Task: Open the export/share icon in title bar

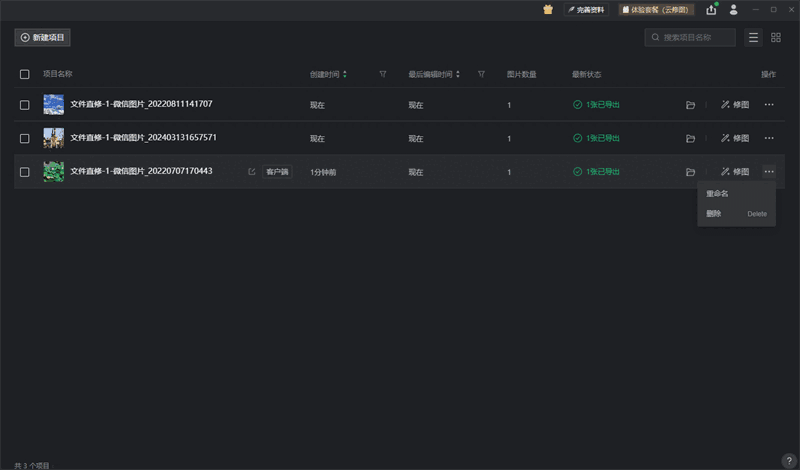Action: [711, 10]
